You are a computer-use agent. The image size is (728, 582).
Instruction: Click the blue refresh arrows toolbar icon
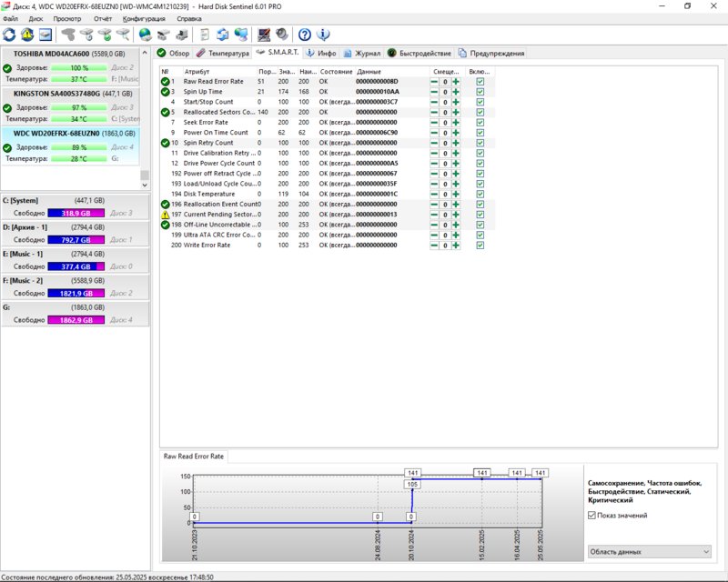(10, 35)
